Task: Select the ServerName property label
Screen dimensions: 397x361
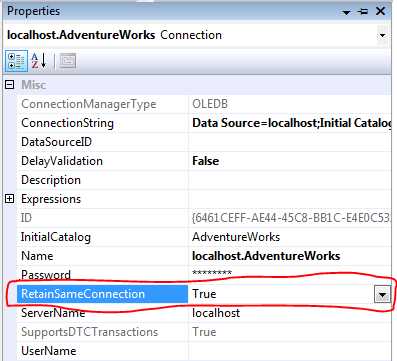Action: tap(53, 313)
